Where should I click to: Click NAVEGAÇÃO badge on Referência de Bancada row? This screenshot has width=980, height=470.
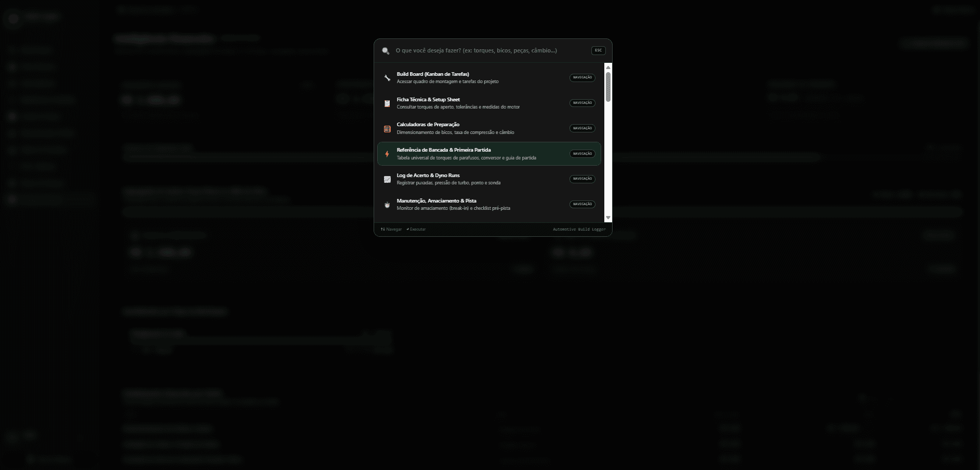coord(582,154)
